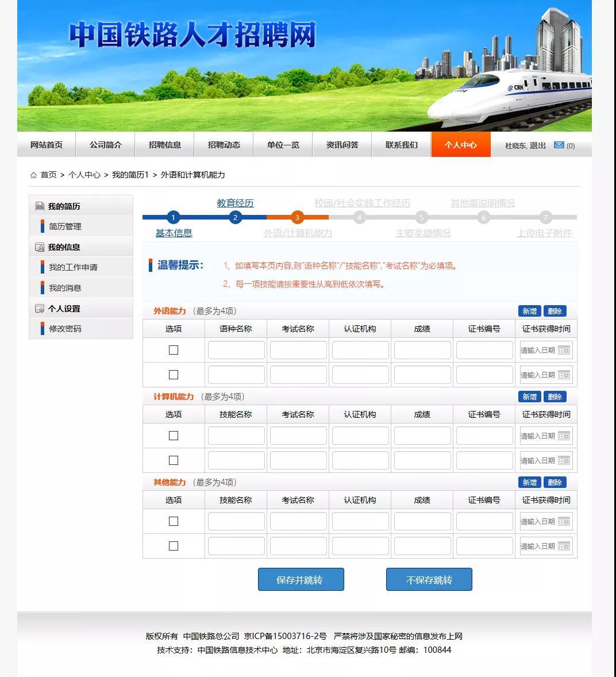Click the 不保存跳转 button
616x677 pixels.
tap(429, 579)
